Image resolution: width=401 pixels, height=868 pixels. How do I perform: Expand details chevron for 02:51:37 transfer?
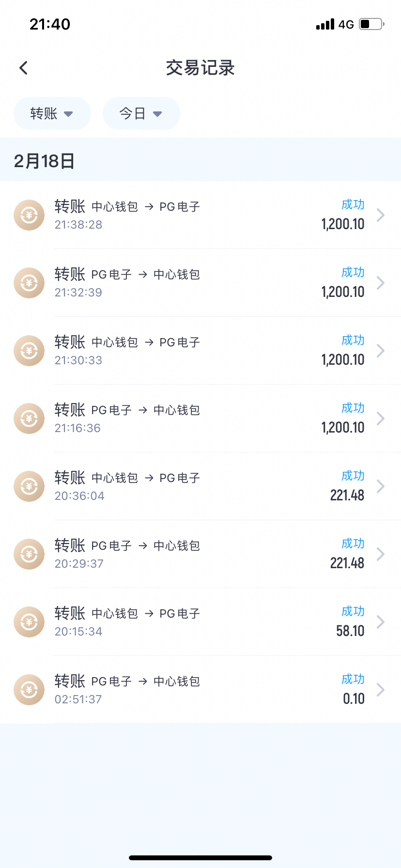(381, 690)
